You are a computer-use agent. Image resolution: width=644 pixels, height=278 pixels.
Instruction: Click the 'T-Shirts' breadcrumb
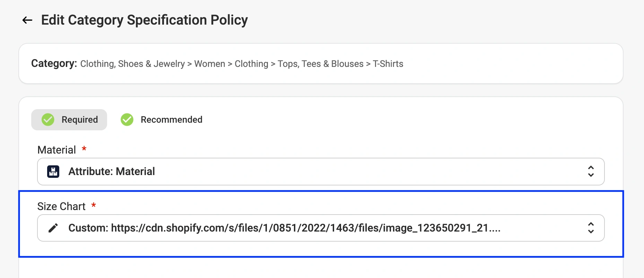388,64
